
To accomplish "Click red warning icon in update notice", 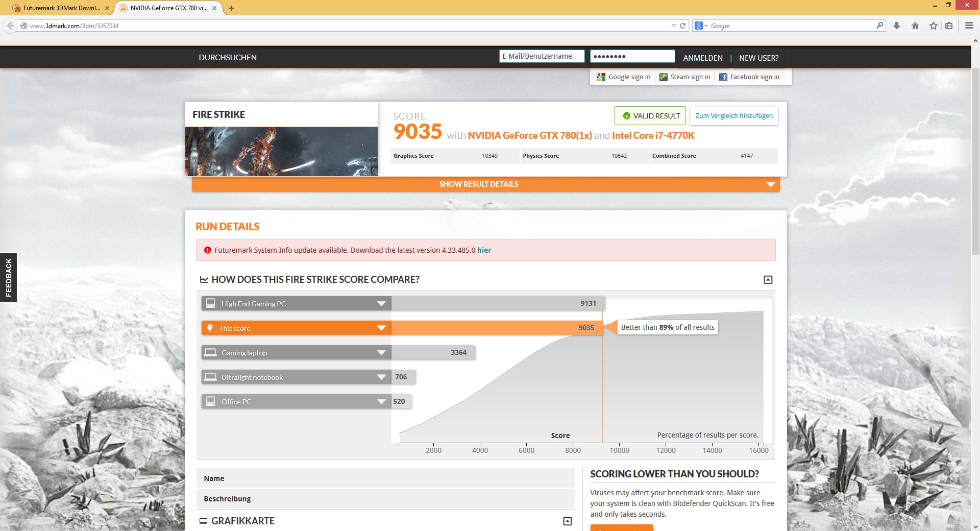I will pyautogui.click(x=208, y=250).
